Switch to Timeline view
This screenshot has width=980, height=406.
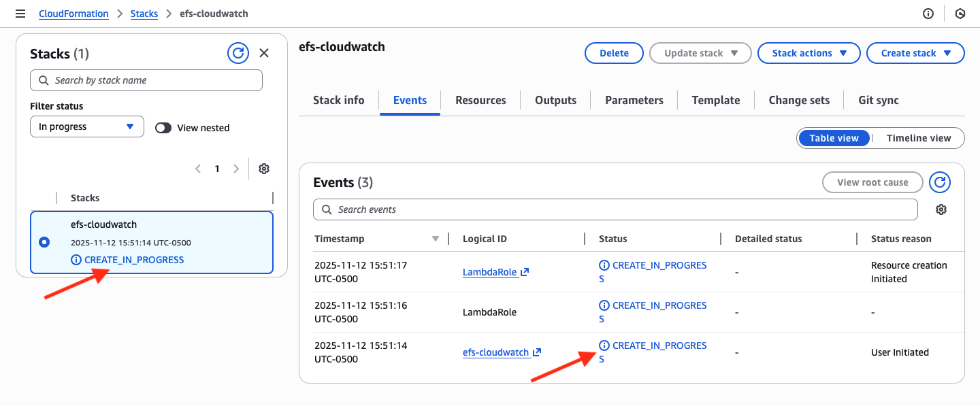click(x=918, y=138)
